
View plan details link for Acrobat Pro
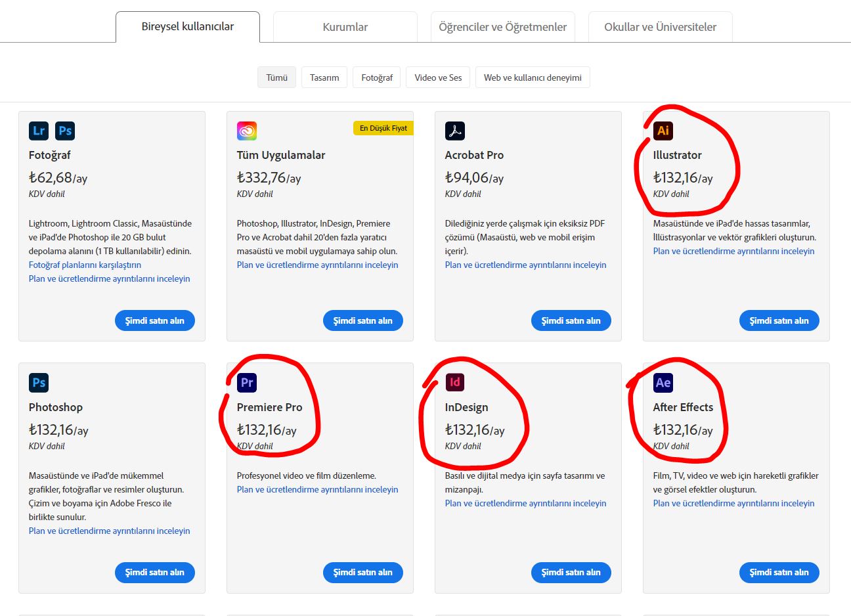pos(526,265)
